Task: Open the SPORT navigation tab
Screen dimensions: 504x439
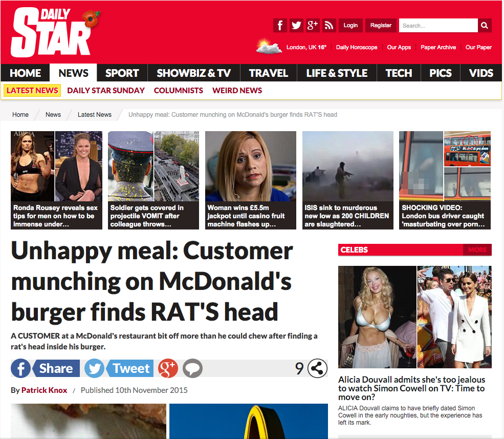Action: (x=122, y=73)
